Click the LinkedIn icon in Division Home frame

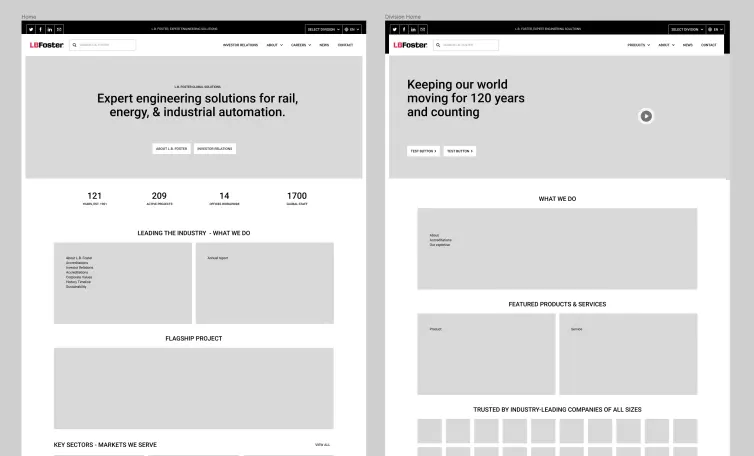point(413,29)
